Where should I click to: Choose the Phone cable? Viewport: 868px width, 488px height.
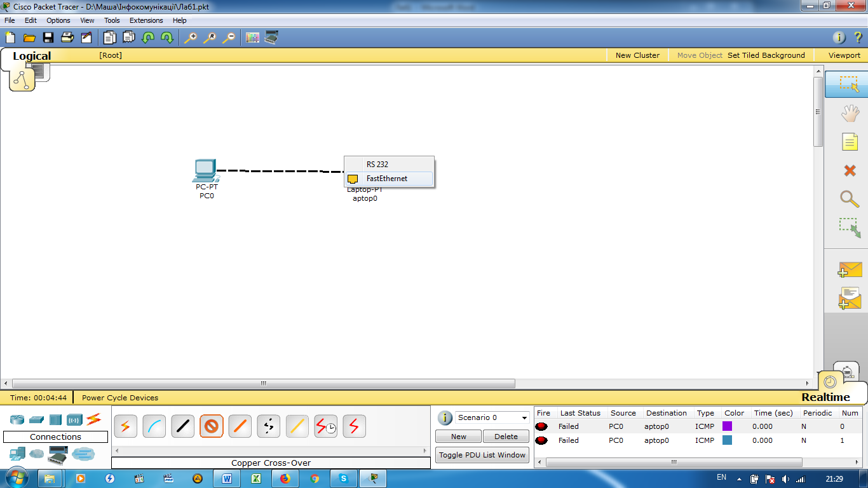coord(269,426)
